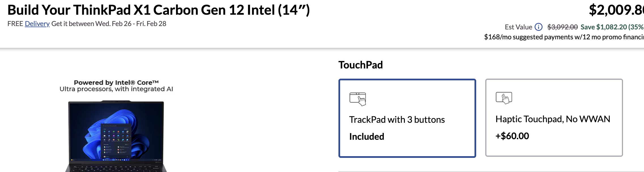Screen dimensions: 644x172
Task: Click the Est Value label
Action: [x=518, y=27]
